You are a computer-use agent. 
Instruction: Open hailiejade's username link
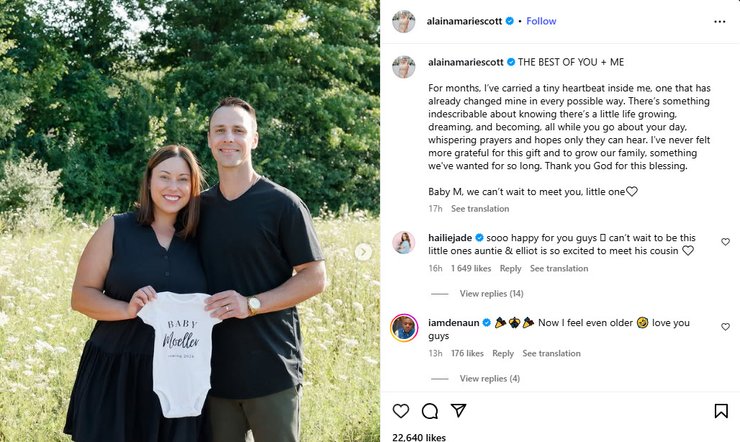tap(450, 238)
